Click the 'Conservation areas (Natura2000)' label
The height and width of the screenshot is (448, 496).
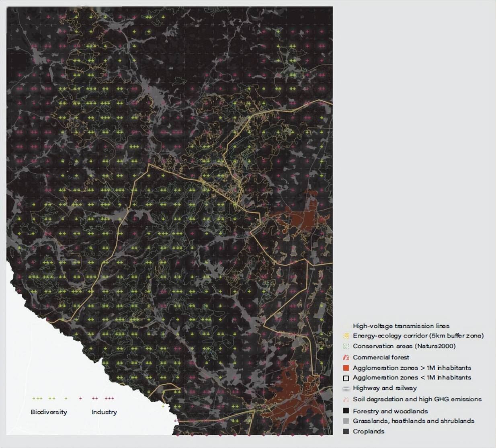point(404,346)
